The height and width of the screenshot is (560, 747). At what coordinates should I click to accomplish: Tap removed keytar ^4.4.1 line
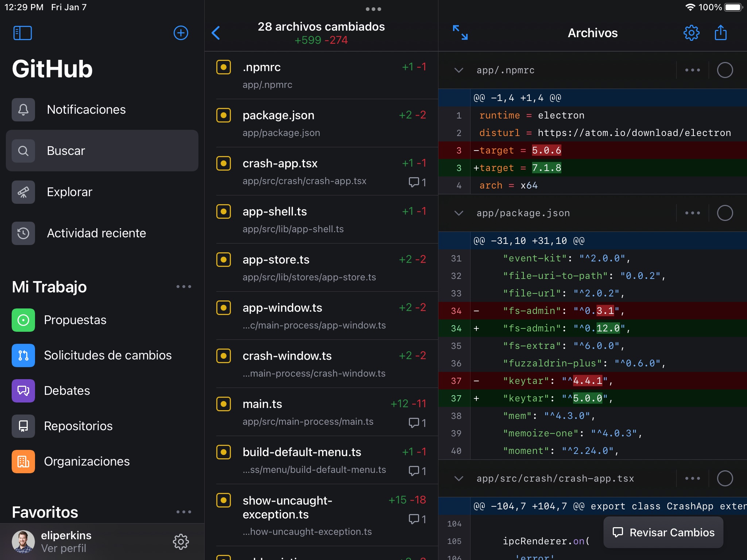coord(592,381)
